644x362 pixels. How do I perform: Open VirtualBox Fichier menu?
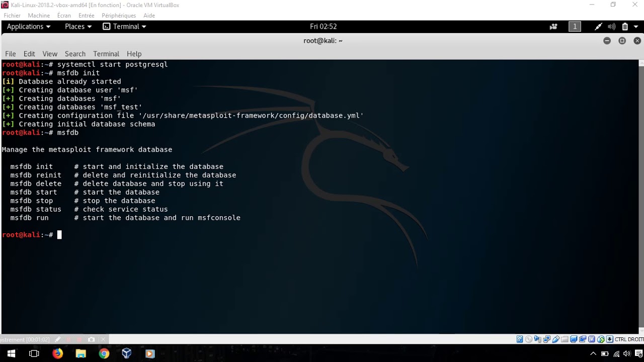pyautogui.click(x=12, y=16)
